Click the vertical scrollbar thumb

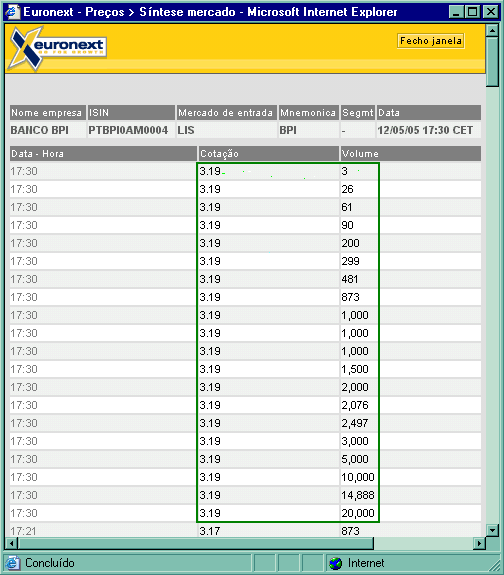pyautogui.click(x=492, y=61)
